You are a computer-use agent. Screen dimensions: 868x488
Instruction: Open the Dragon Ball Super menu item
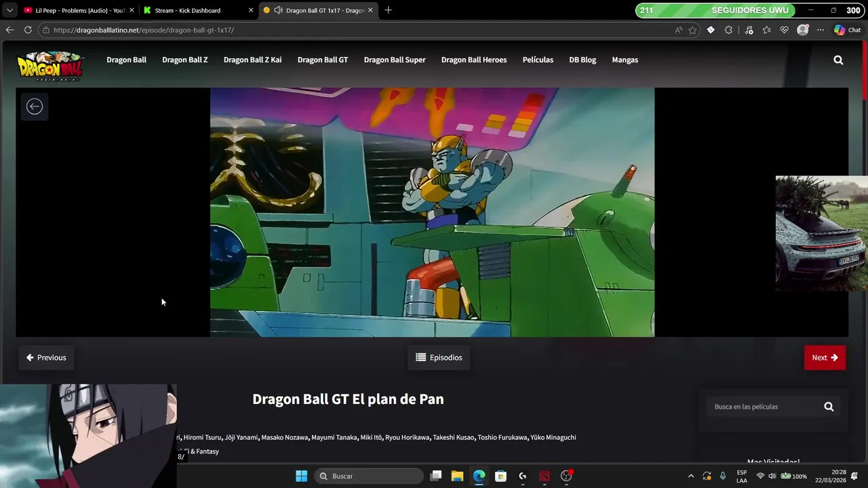[x=395, y=60]
